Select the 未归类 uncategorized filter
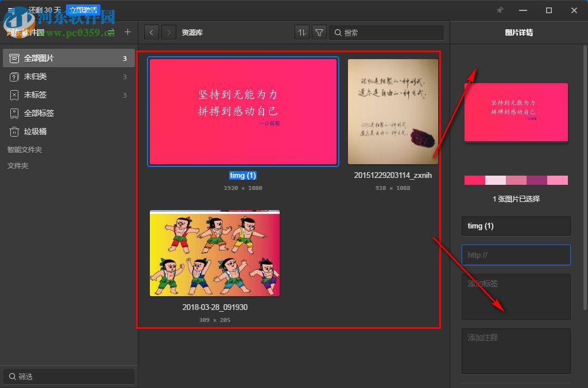588x388 pixels. pyautogui.click(x=34, y=76)
